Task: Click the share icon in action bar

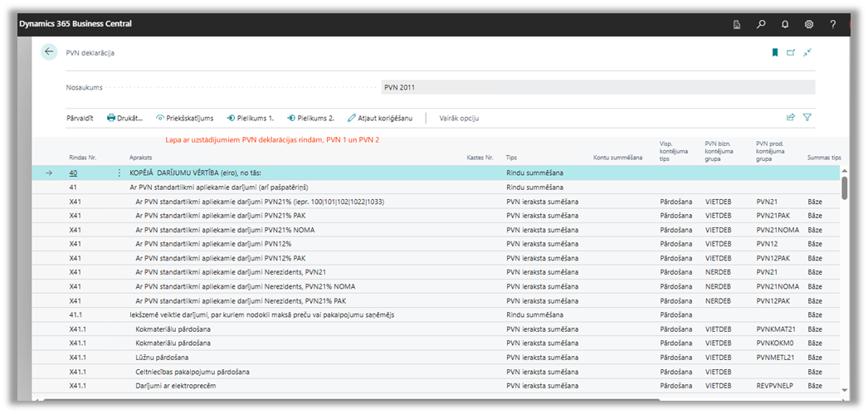Action: click(791, 118)
